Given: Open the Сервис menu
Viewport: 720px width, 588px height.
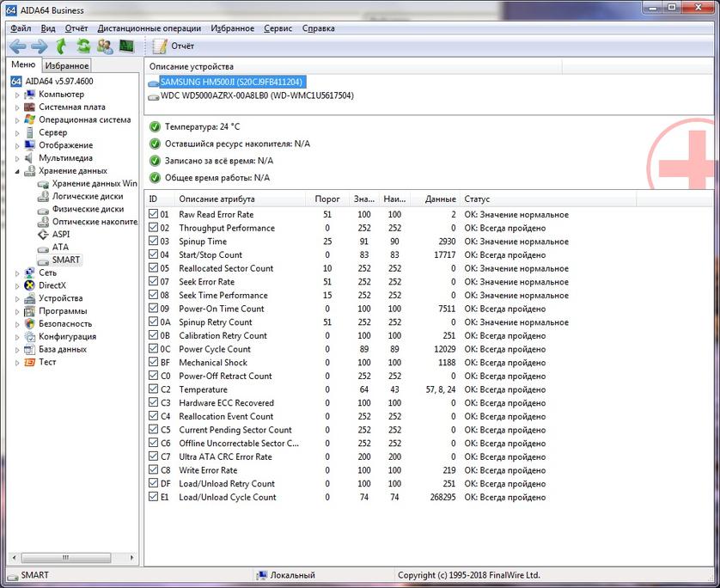Looking at the screenshot, I should point(278,28).
